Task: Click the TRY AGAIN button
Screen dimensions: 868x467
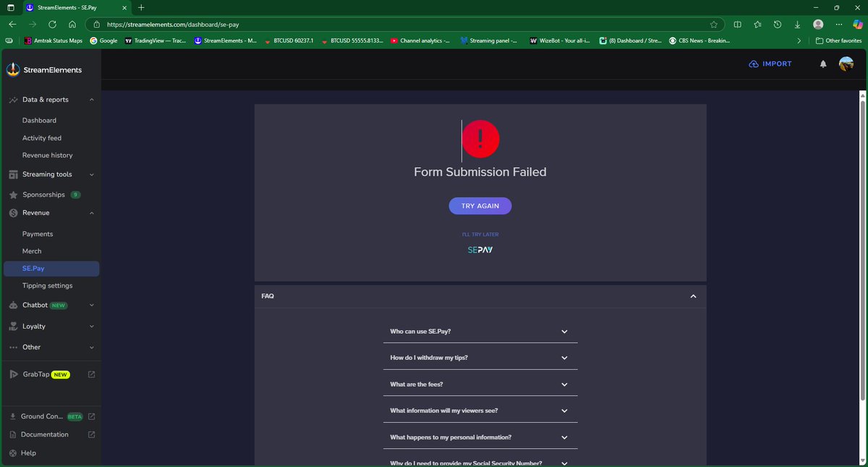Action: tap(480, 206)
